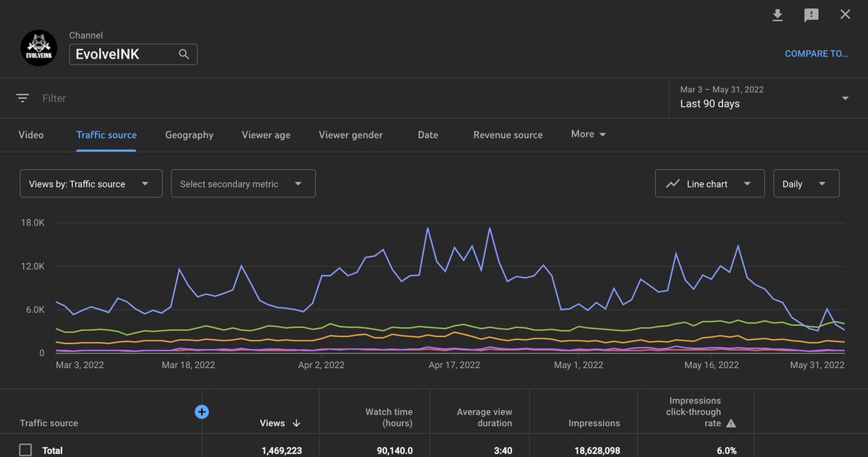Click the Traffic source column header

[x=48, y=423]
